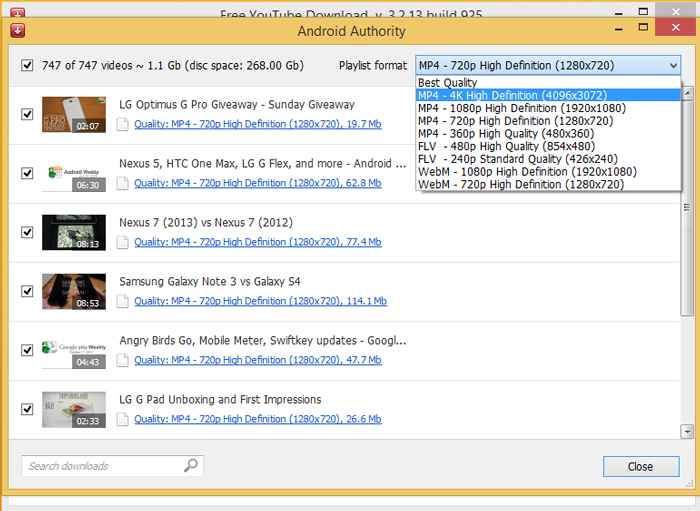Click LG Optimus G Pro thumbnail 02:07

74,114
